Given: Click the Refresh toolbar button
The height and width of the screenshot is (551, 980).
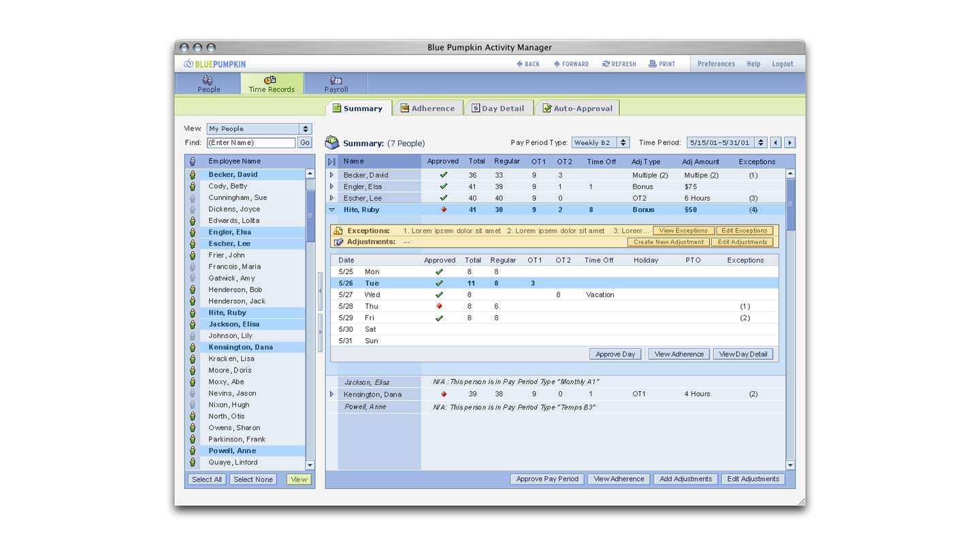Looking at the screenshot, I should (619, 64).
